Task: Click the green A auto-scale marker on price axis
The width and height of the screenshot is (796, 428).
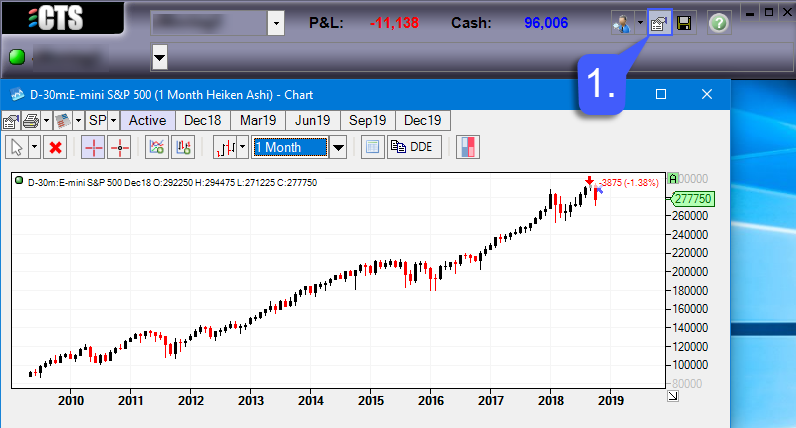Action: [x=673, y=179]
